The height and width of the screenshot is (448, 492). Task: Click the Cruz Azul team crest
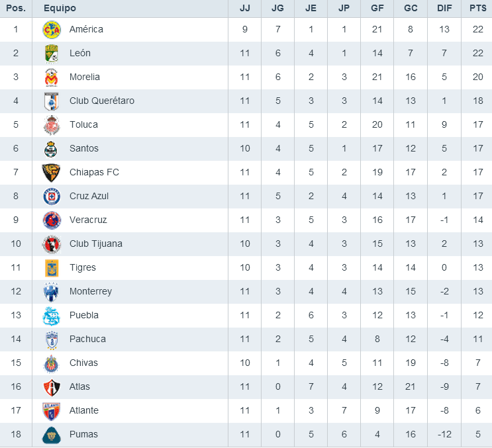tap(52, 196)
